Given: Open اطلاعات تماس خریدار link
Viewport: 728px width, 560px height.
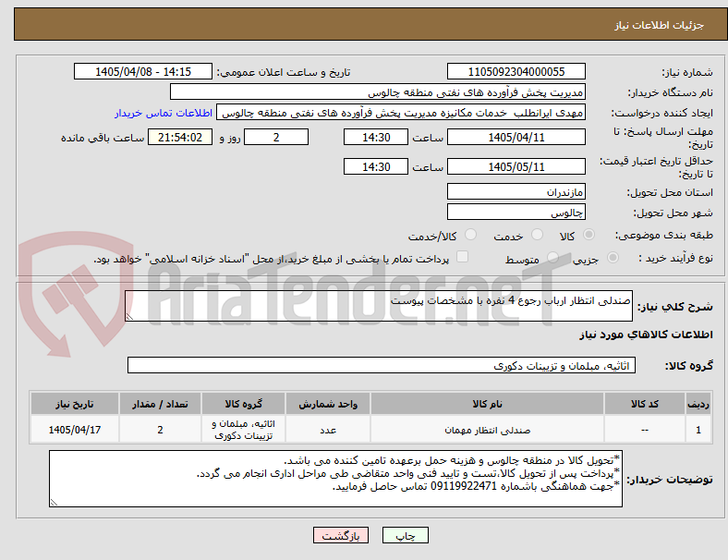Looking at the screenshot, I should 164,113.
